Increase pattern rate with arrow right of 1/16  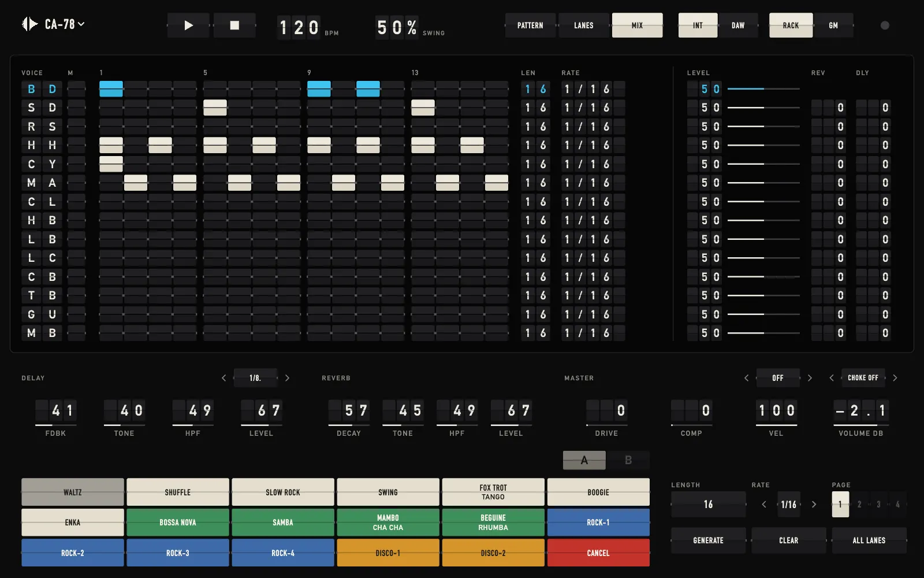point(814,505)
